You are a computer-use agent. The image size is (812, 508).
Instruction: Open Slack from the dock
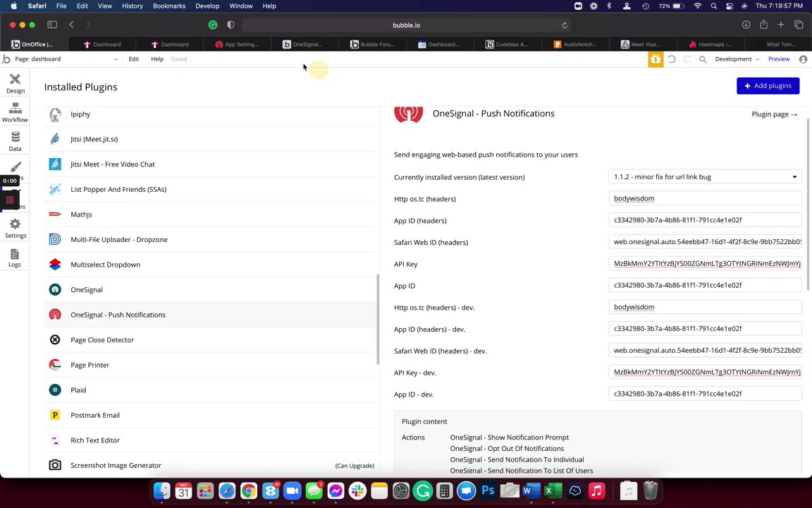point(357,490)
